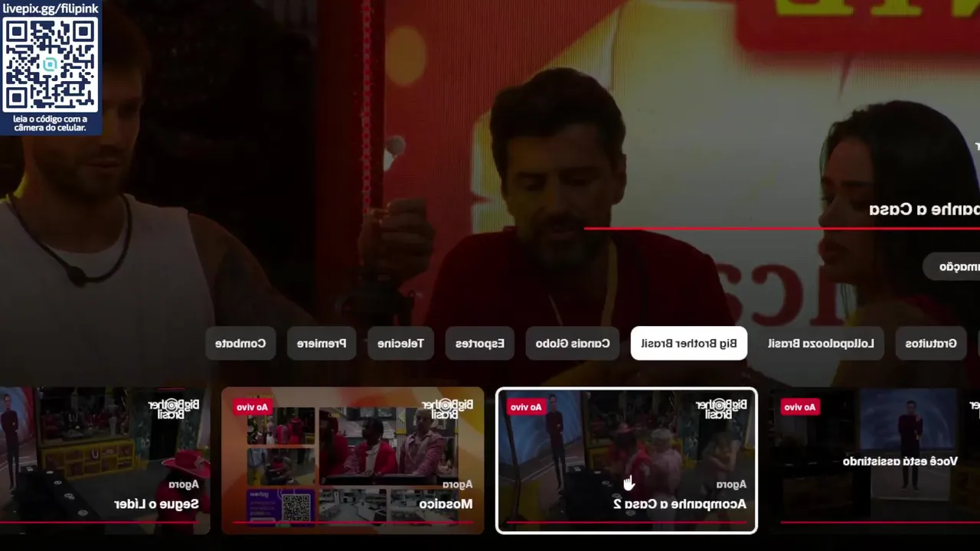Click the Acompanhe a Casa 2 title text
The image size is (980, 551).
[x=680, y=504]
